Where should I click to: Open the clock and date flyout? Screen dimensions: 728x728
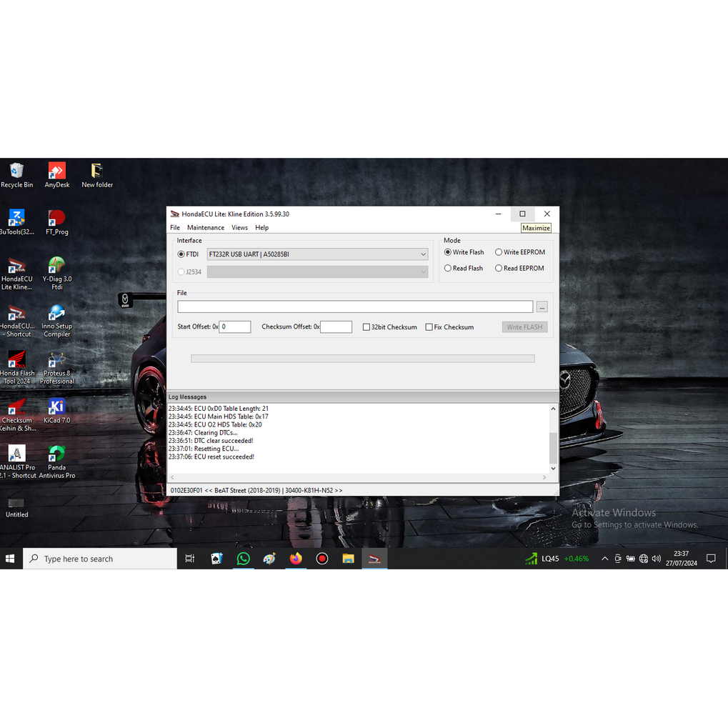click(681, 559)
